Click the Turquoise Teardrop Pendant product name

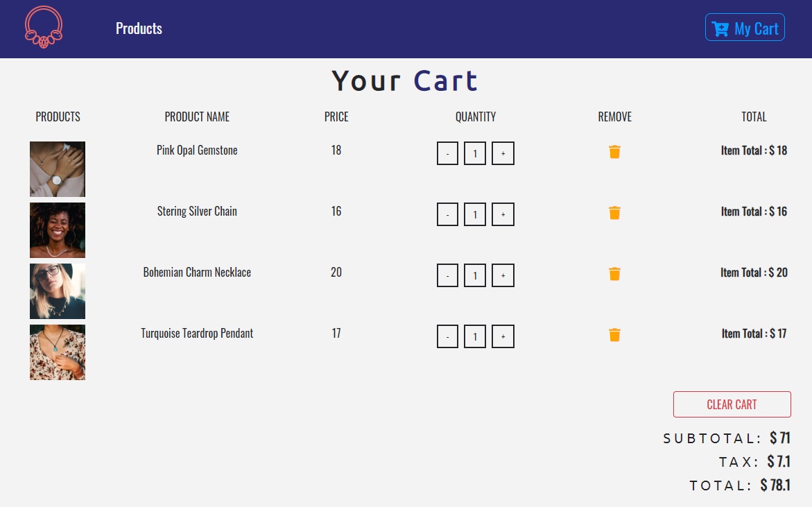[x=198, y=334]
